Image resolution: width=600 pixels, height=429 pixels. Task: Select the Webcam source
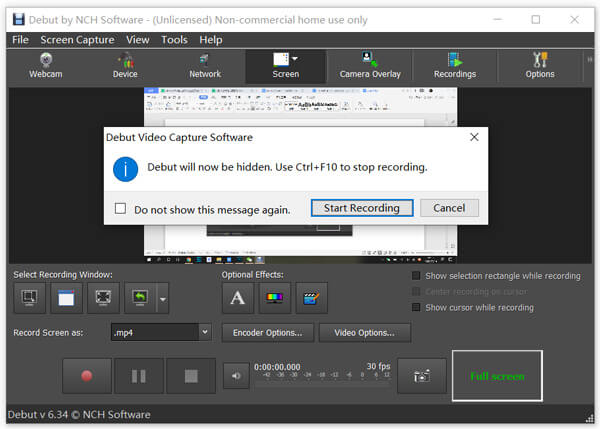pyautogui.click(x=46, y=66)
